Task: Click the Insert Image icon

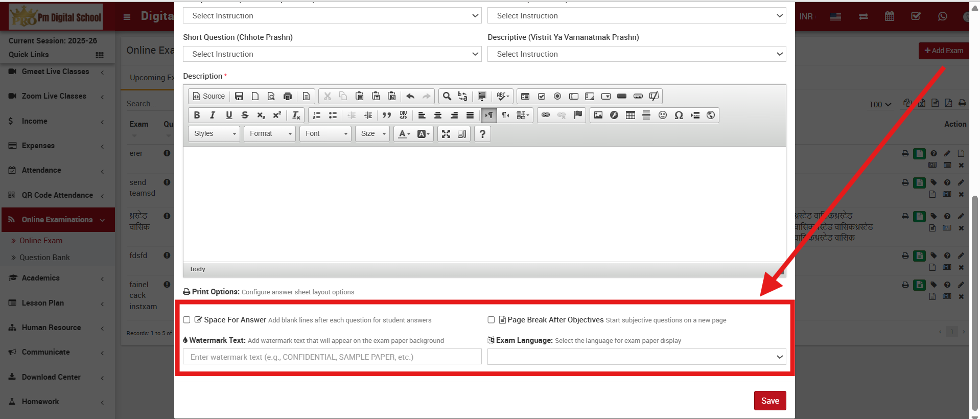Action: [598, 115]
